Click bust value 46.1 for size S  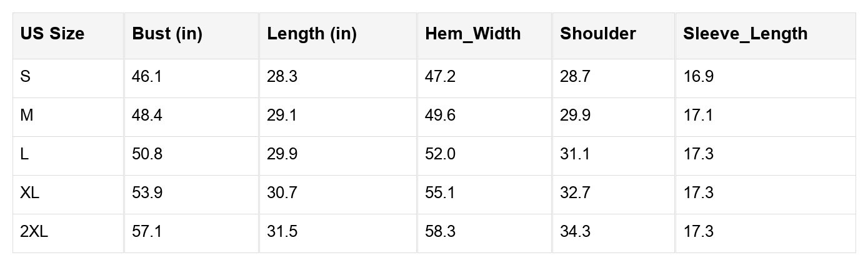(x=147, y=77)
